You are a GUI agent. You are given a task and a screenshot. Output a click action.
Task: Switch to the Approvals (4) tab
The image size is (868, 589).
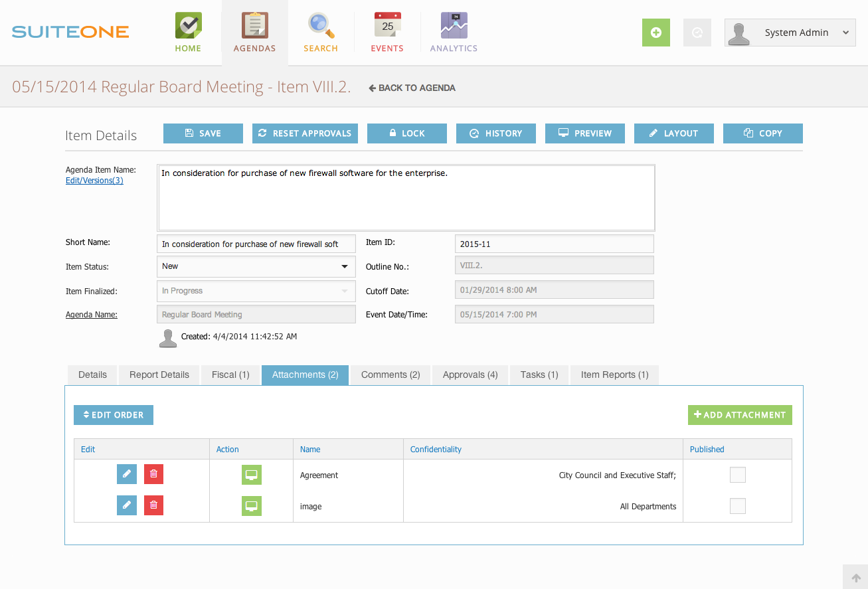tap(470, 375)
